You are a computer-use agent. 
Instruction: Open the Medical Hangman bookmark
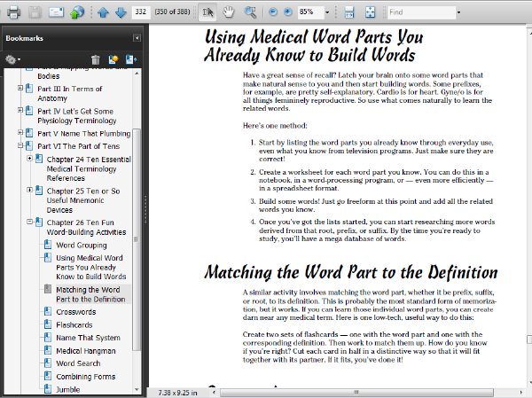click(86, 350)
